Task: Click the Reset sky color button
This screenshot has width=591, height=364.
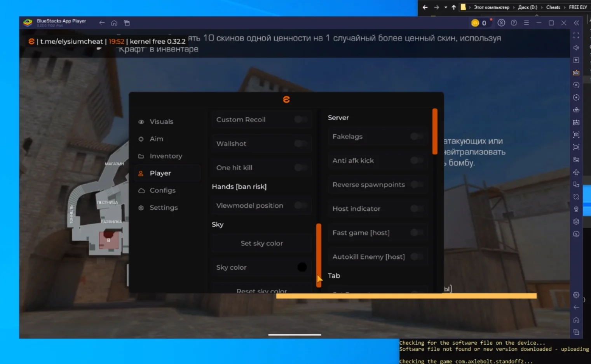Action: [x=262, y=290]
